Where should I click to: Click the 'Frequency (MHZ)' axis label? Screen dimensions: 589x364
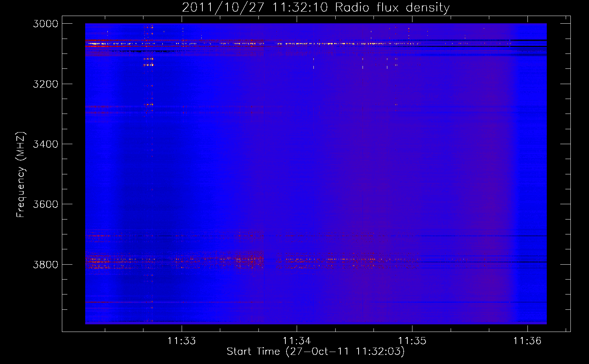[21, 174]
